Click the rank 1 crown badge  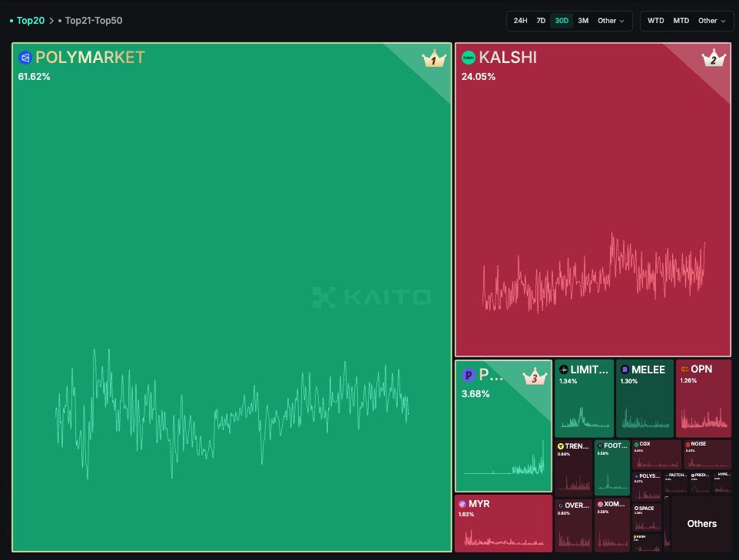tap(433, 59)
